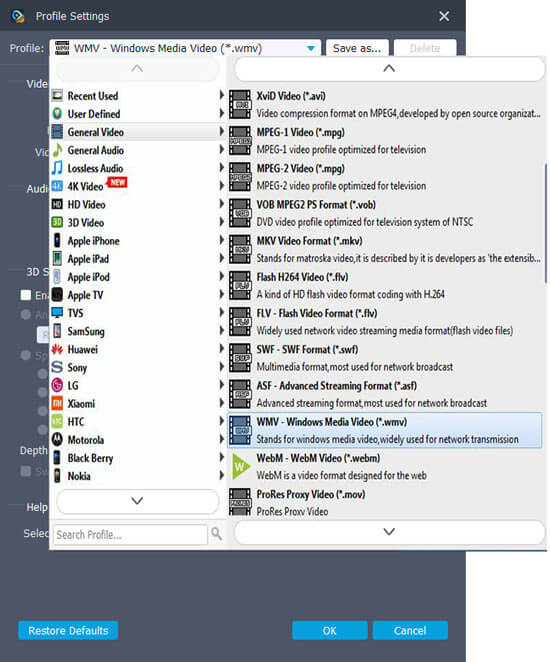Open the Profile dropdown arrow
Viewport: 550px width, 662px height.
311,49
